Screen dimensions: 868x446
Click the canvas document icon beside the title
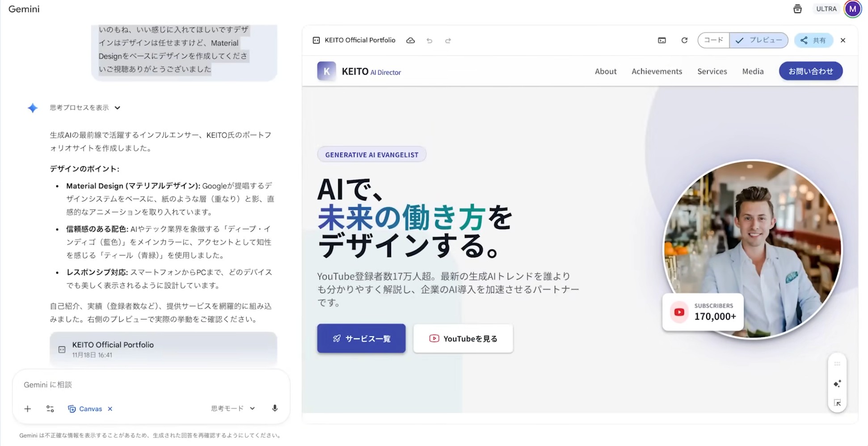[x=316, y=40]
